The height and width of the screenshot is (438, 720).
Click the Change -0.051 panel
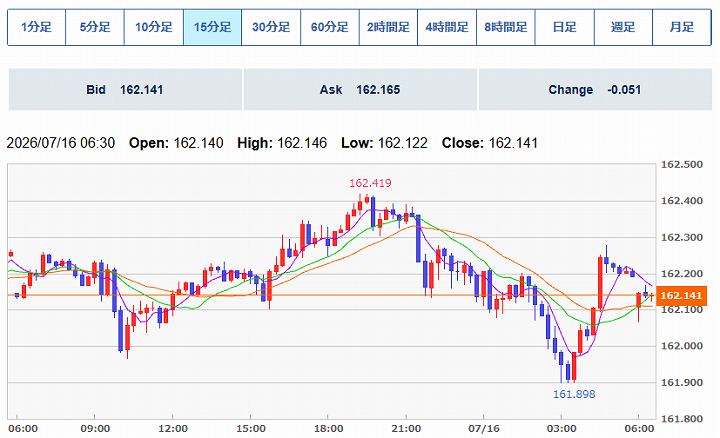(595, 90)
